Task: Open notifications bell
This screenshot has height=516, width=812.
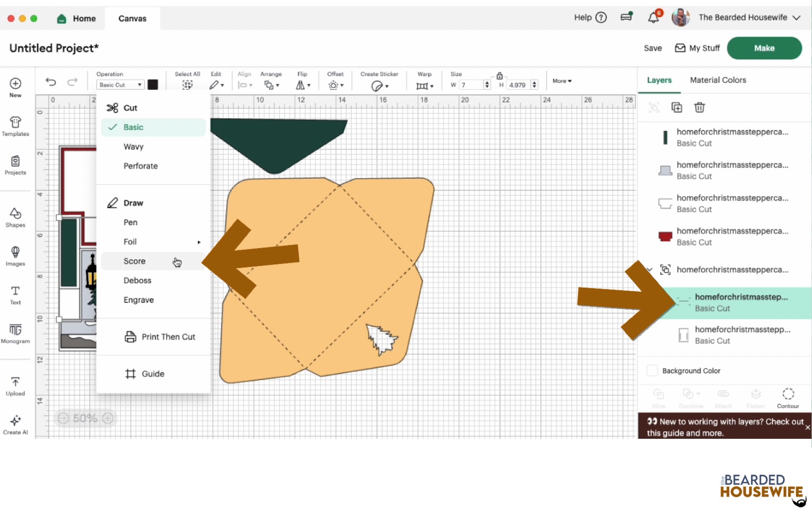Action: (653, 18)
